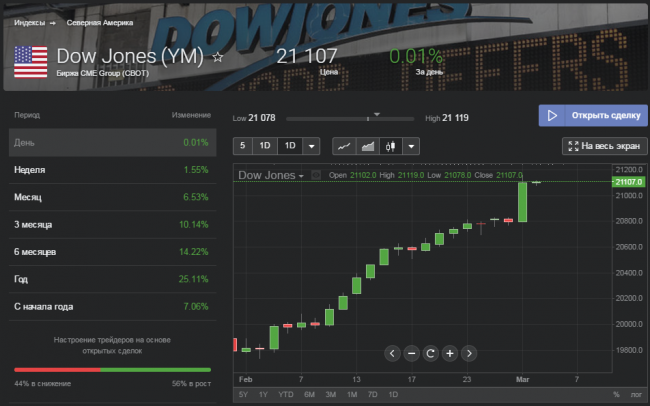The image size is (650, 406).
Task: Select the Месяц period row
Action: tap(112, 197)
